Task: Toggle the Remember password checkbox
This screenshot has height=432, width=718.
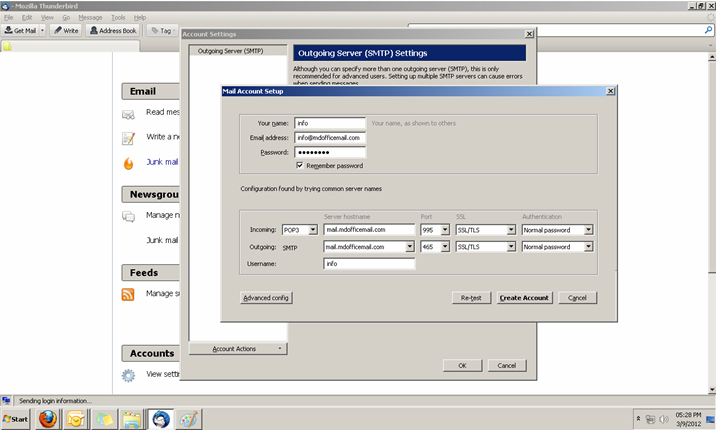Action: (x=300, y=165)
